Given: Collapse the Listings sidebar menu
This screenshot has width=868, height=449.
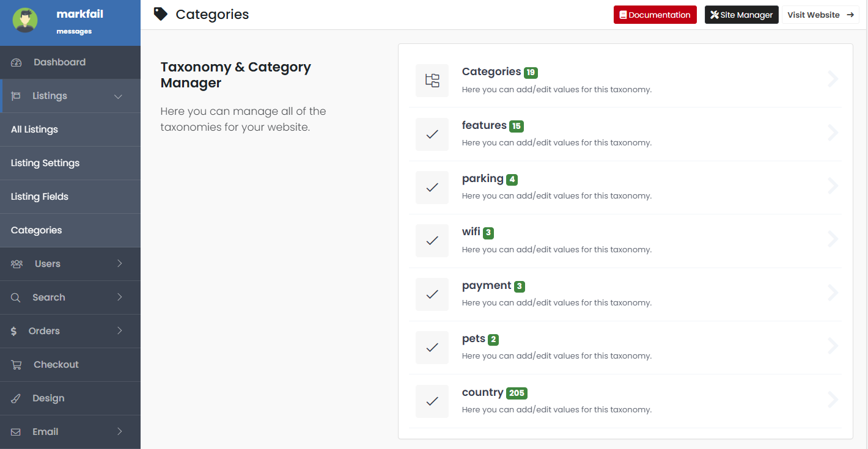Looking at the screenshot, I should [118, 97].
